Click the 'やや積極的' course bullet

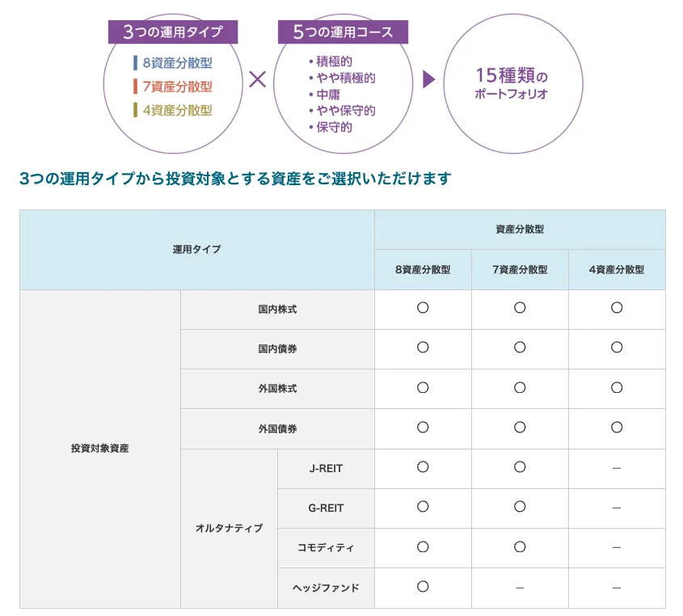tap(342, 78)
